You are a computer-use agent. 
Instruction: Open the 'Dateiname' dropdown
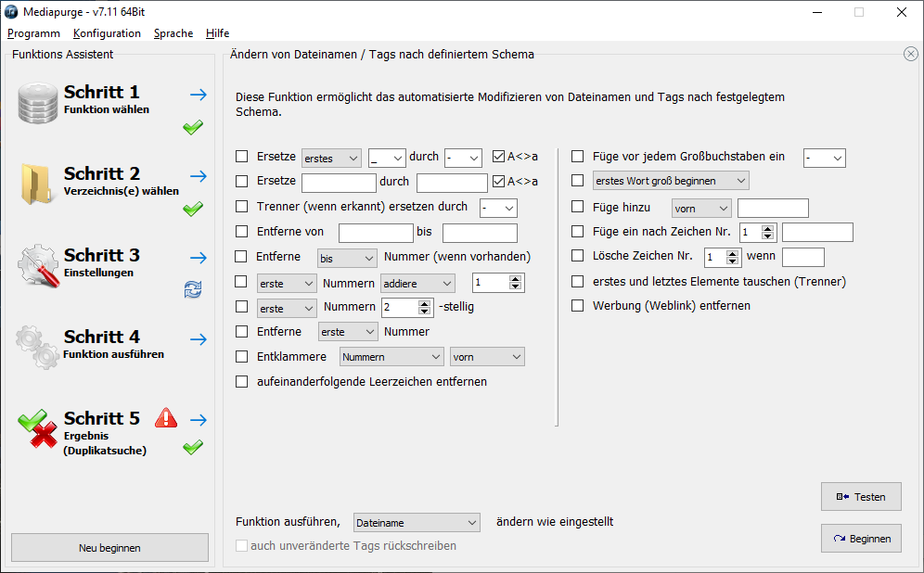tap(417, 523)
